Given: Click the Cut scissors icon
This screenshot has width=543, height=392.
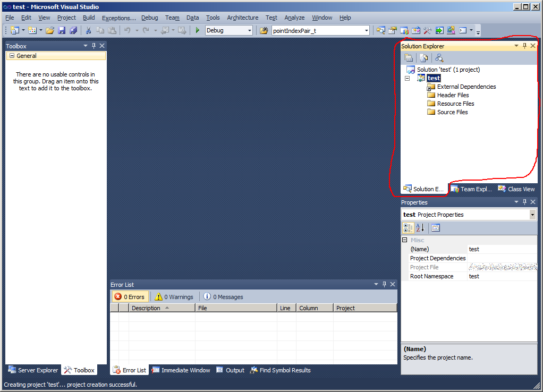Looking at the screenshot, I should pos(88,30).
